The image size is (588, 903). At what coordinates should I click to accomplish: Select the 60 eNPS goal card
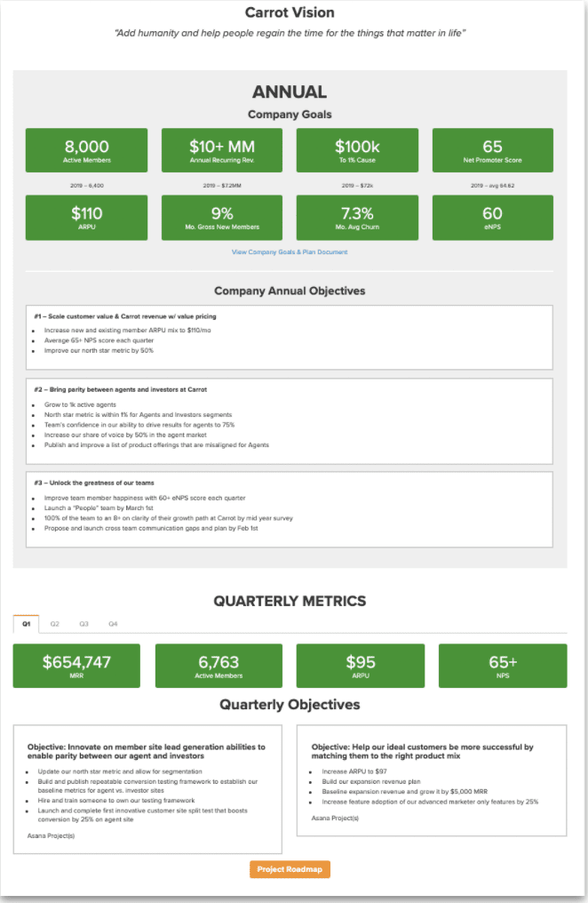[x=492, y=218]
